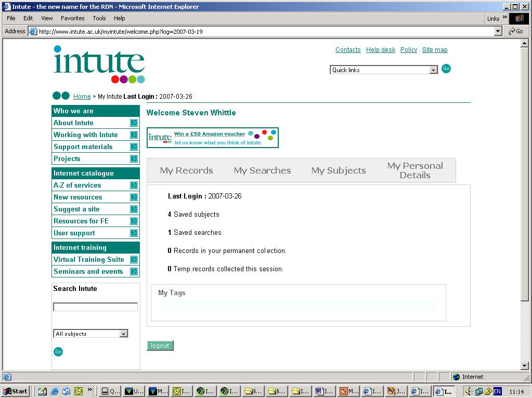Switch to the My Subjects tab
Screen dimensions: 532x398
[x=339, y=170]
